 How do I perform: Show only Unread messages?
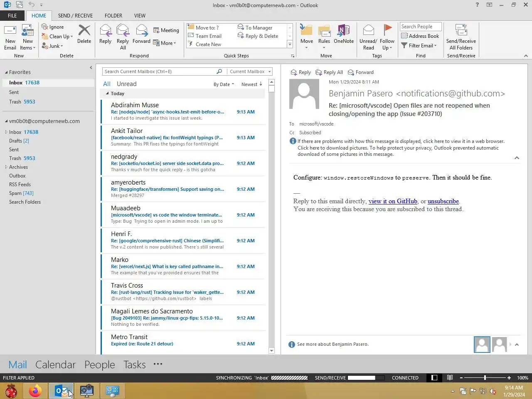[126, 84]
